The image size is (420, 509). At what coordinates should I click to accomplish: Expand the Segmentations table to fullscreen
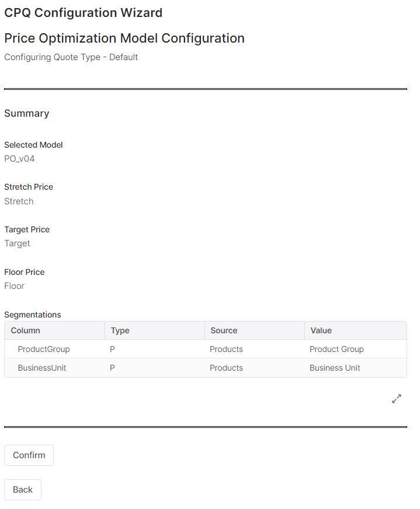click(397, 399)
